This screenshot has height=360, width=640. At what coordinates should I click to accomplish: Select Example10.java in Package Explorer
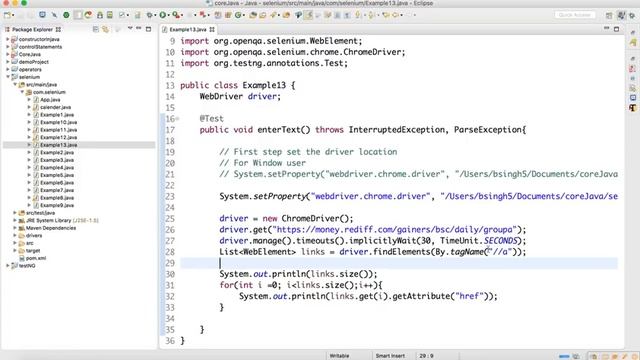[x=58, y=122]
